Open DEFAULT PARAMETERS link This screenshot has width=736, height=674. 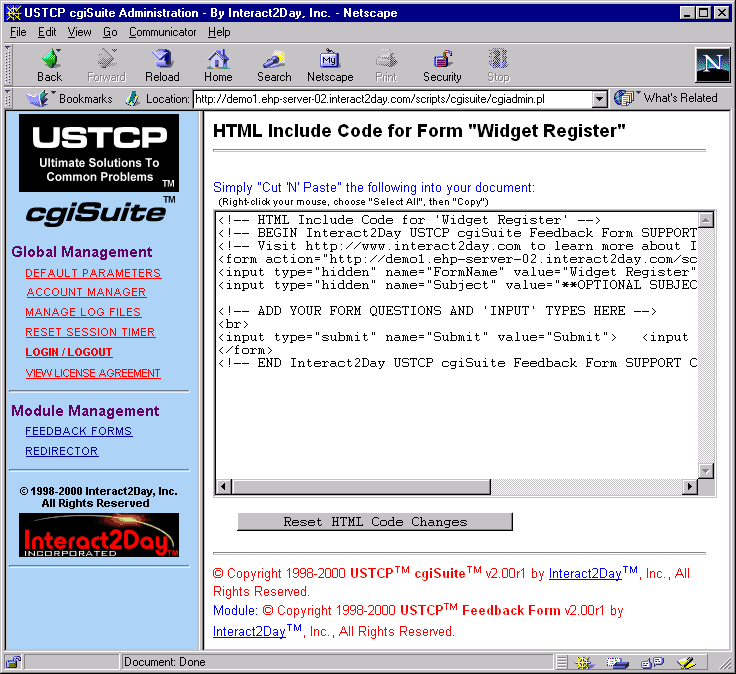click(x=93, y=273)
